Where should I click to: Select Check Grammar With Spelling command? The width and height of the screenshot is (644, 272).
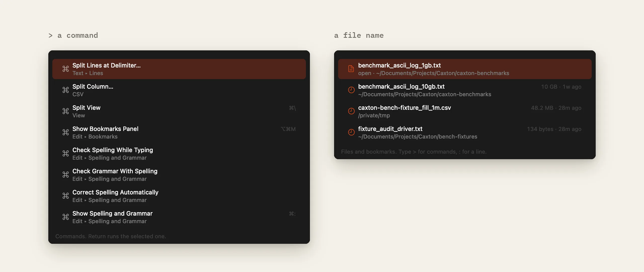(x=179, y=175)
